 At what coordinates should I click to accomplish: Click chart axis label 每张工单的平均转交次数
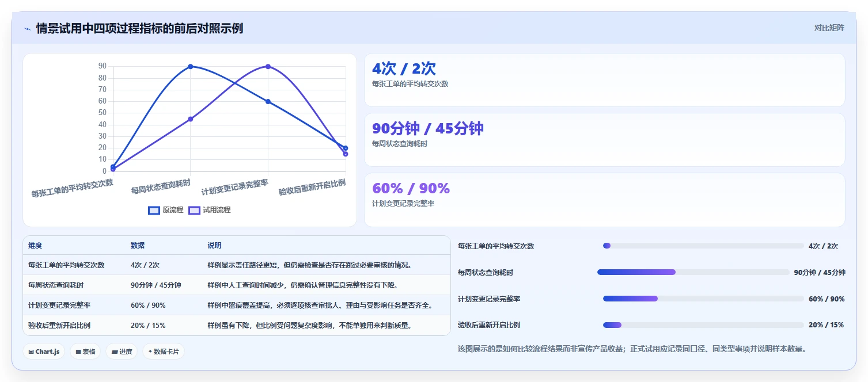click(x=72, y=188)
